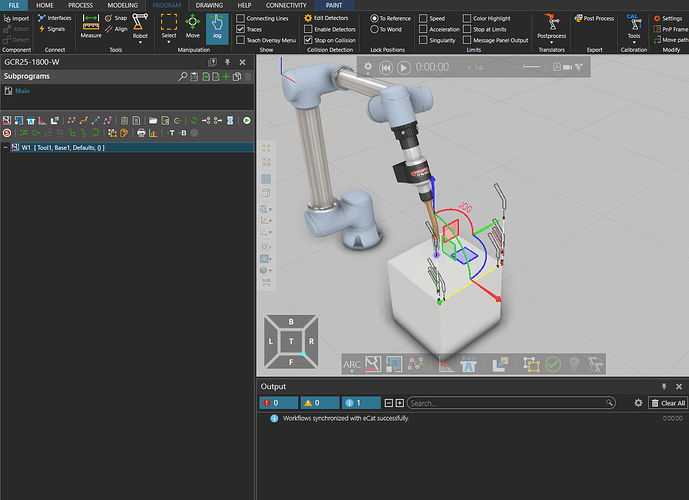The width and height of the screenshot is (689, 500).
Task: Enable Connecting Lines checkbox
Action: coord(240,18)
